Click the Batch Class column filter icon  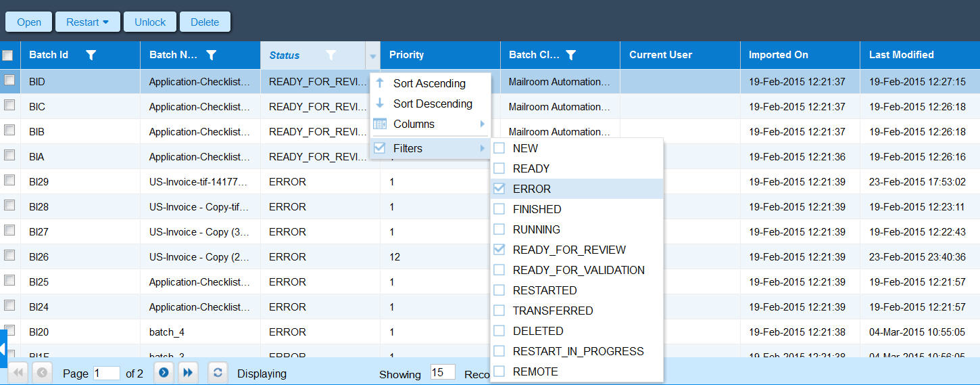coord(570,55)
